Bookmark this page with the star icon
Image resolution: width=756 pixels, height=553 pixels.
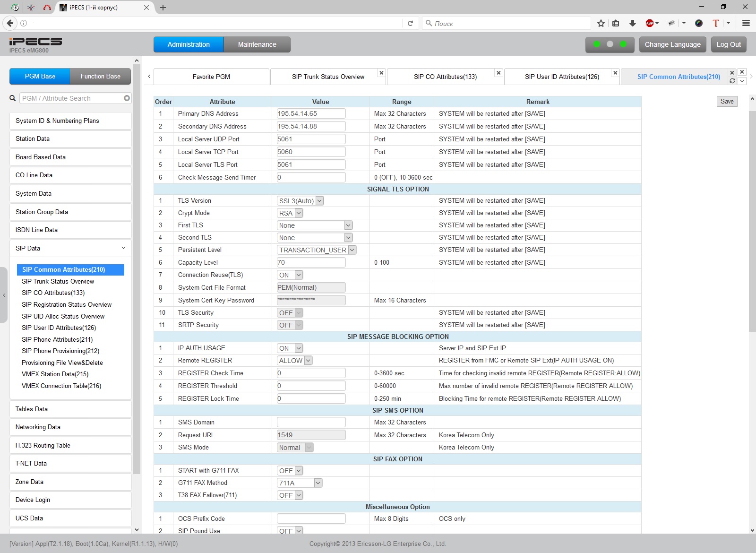601,23
